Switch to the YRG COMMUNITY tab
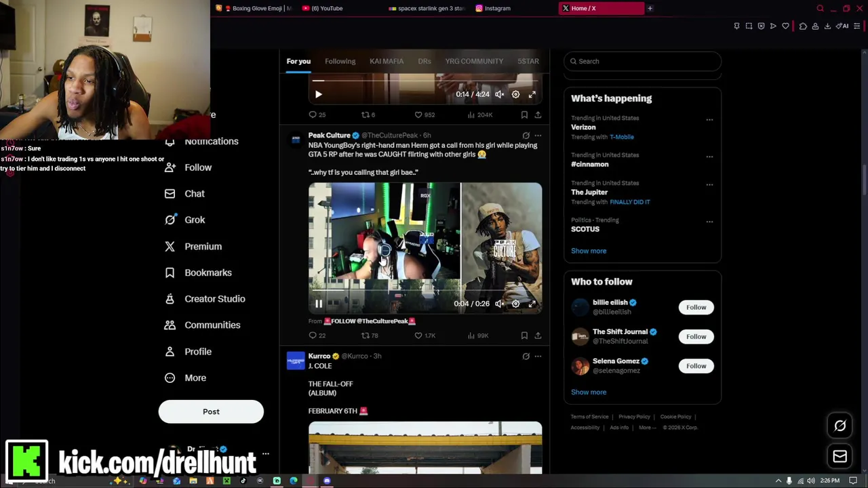Image resolution: width=868 pixels, height=488 pixels. coord(474,61)
